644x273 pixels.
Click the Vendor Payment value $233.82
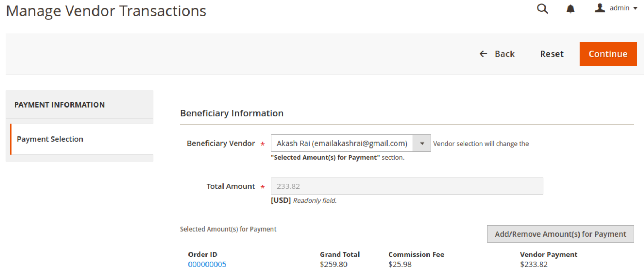[x=533, y=265]
